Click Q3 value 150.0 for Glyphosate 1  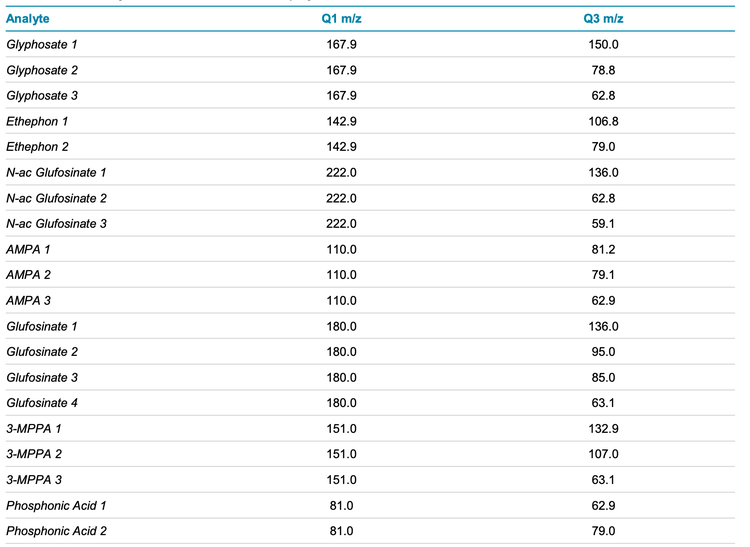[x=604, y=45]
